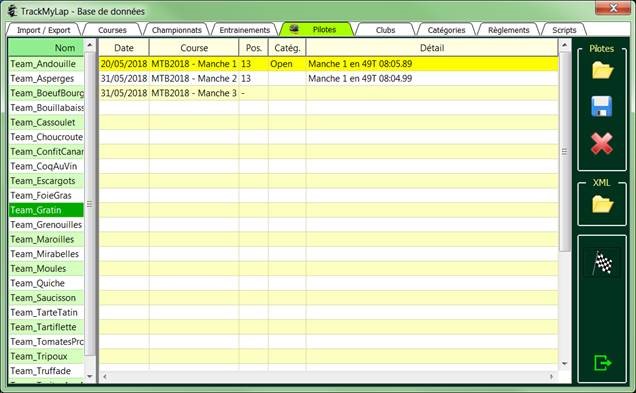The width and height of the screenshot is (636, 393).
Task: Sort pilots by the Nom column header
Action: pos(46,48)
